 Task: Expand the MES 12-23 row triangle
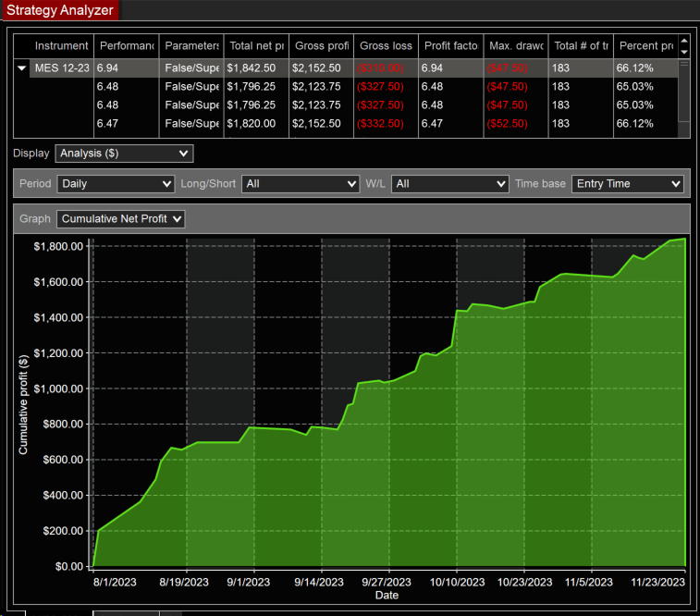tap(21, 68)
